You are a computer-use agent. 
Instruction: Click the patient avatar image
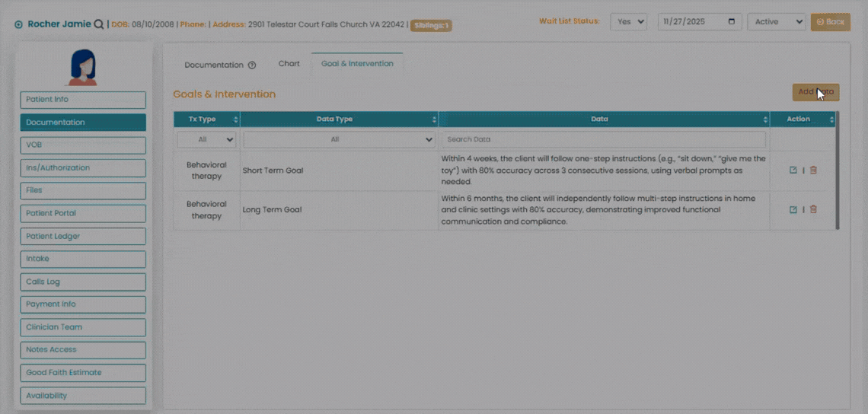(x=83, y=67)
